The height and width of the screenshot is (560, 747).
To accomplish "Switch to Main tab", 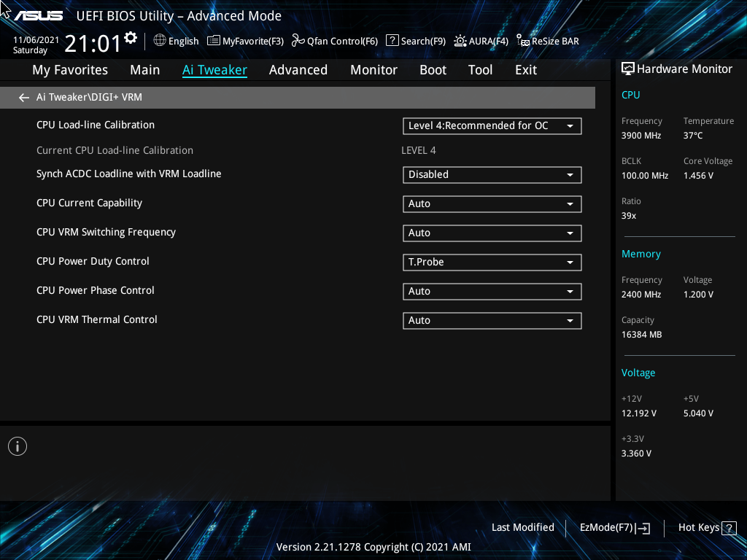I will (145, 70).
